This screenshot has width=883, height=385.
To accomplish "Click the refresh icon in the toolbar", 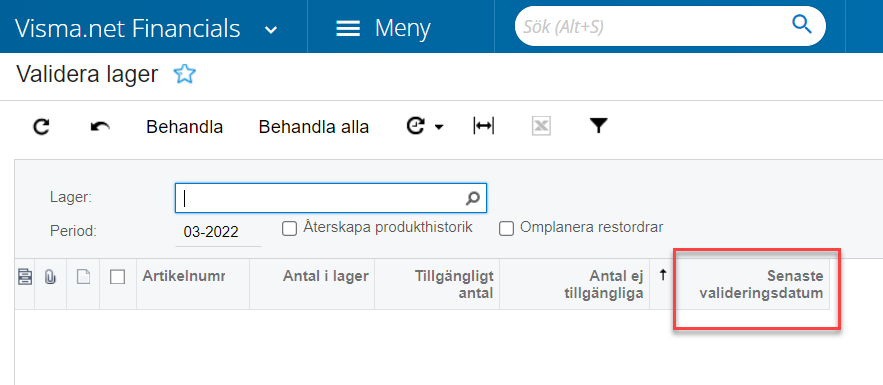I will (x=41, y=127).
